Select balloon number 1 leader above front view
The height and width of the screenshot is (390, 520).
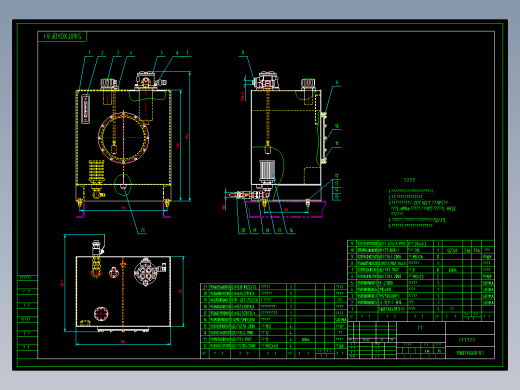[89, 53]
